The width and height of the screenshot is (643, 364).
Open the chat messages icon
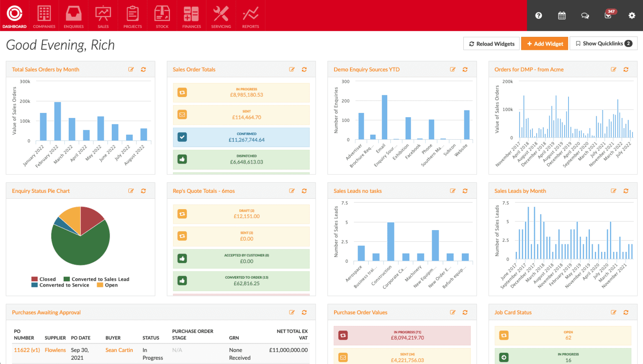click(585, 15)
